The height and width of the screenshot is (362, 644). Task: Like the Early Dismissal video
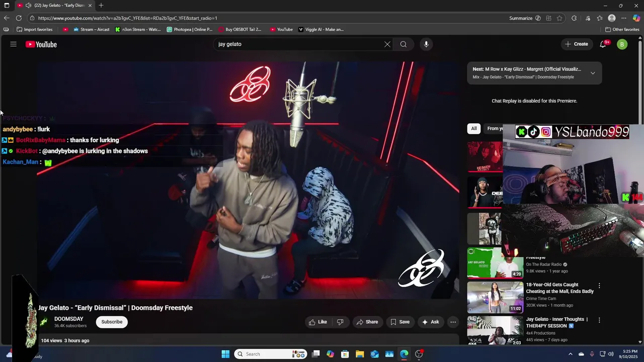point(317,322)
